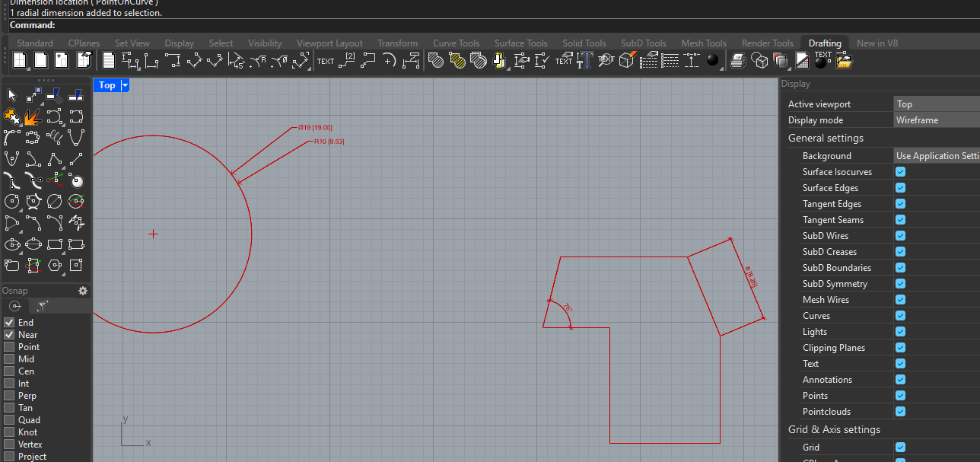
Task: Toggle the Grid checkbox off
Action: pyautogui.click(x=900, y=448)
